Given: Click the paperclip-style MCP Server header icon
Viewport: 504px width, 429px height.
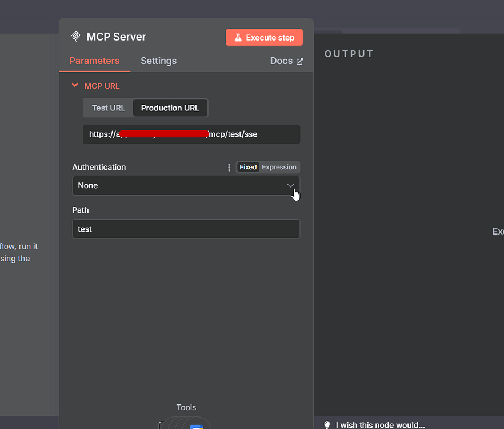Looking at the screenshot, I should click(75, 36).
